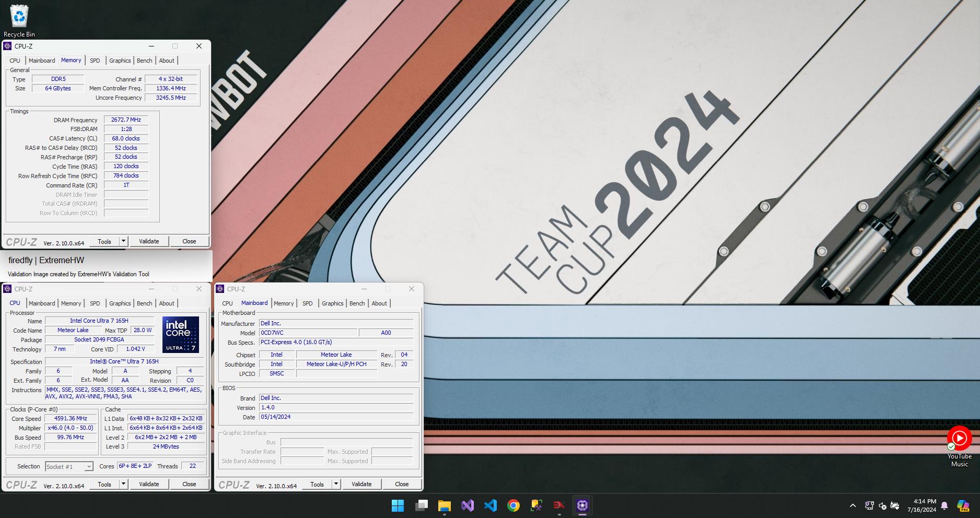The height and width of the screenshot is (518, 980).
Task: Click the Intel Core Ultra 7 logo
Action: [180, 335]
